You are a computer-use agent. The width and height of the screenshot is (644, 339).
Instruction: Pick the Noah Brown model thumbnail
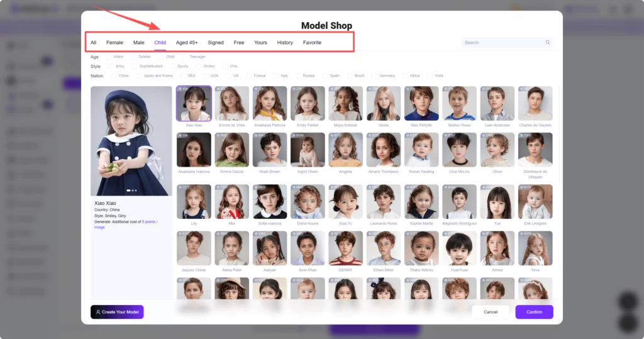[270, 150]
